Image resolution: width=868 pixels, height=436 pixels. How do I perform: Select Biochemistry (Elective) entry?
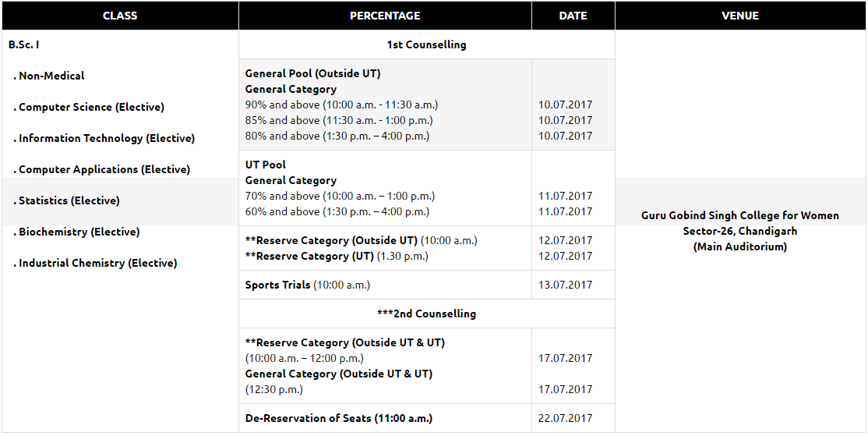(x=76, y=232)
